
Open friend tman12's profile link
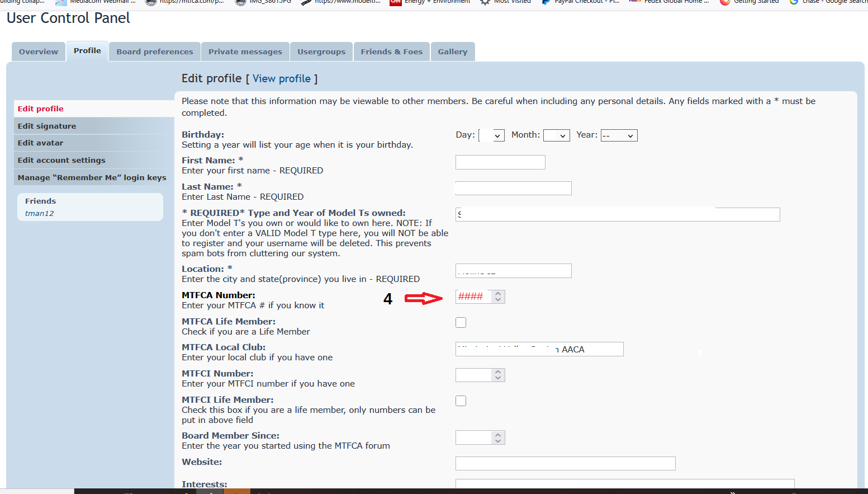pyautogui.click(x=40, y=214)
